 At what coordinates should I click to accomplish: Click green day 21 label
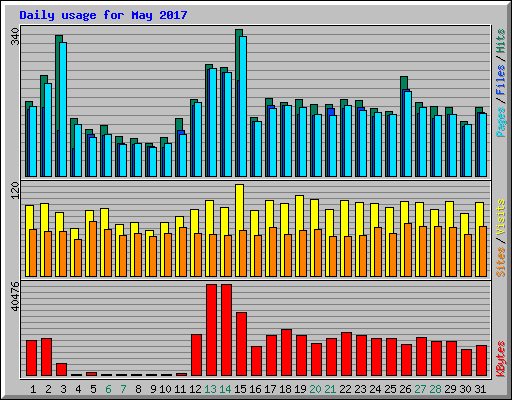click(x=330, y=389)
